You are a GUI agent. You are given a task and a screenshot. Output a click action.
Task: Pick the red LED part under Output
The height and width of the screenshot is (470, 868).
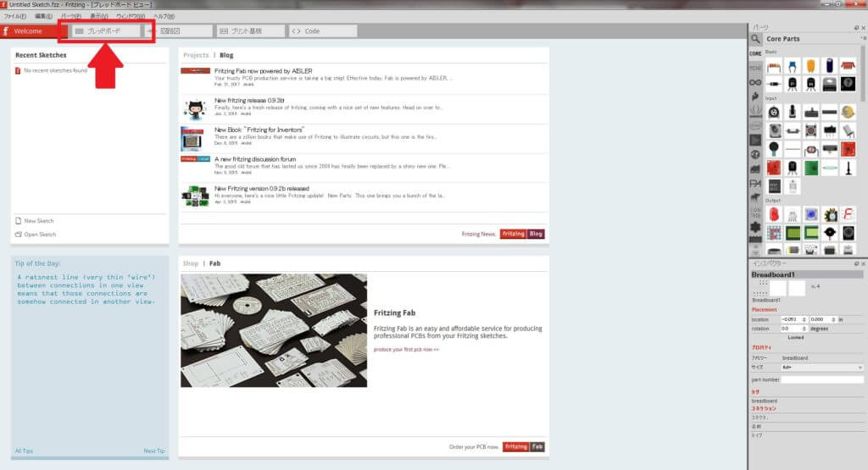774,214
